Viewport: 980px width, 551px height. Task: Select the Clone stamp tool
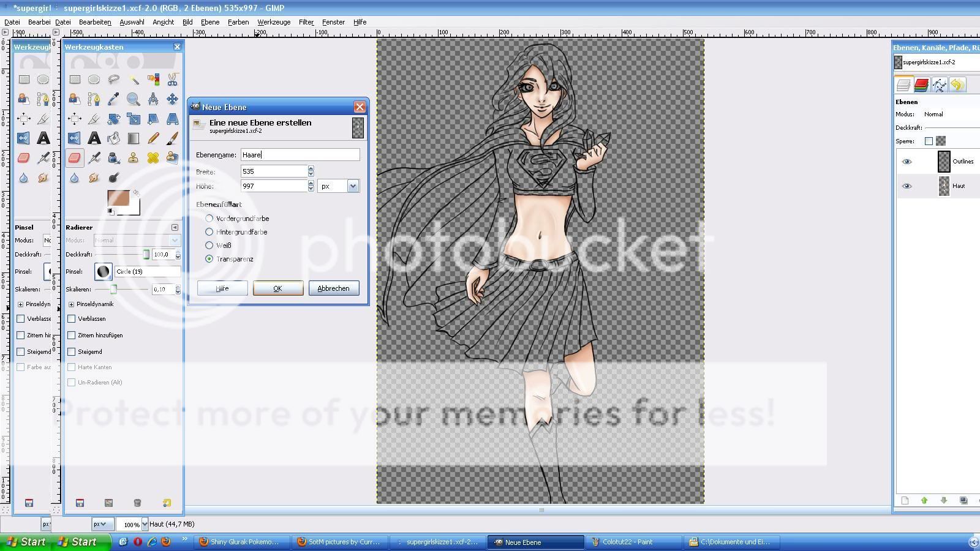coord(134,158)
